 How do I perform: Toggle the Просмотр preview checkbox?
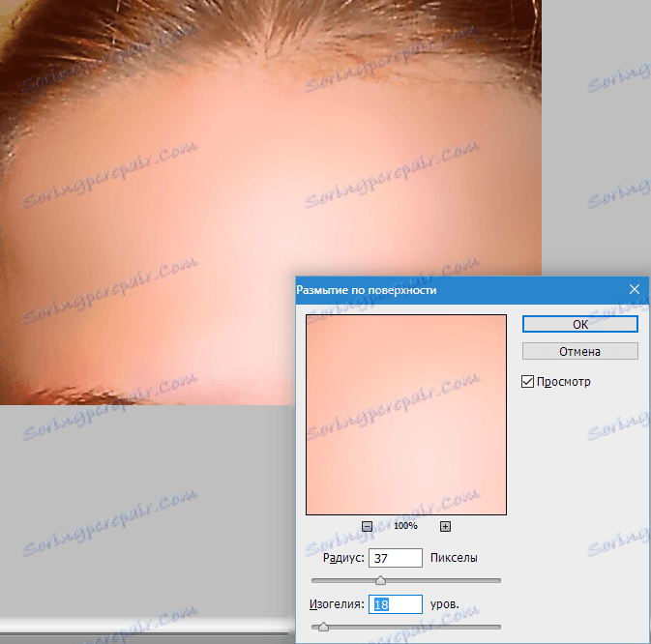[527, 381]
